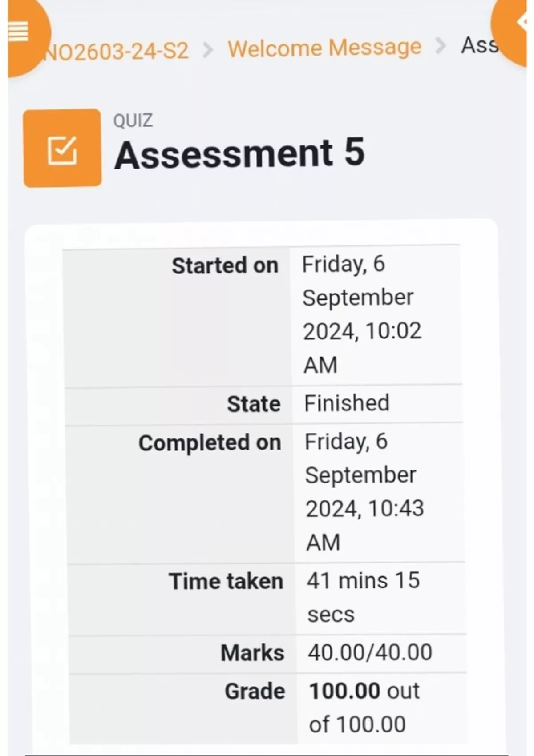The height and width of the screenshot is (756, 534).
Task: Click the orange quiz checkmark icon
Action: (x=62, y=149)
